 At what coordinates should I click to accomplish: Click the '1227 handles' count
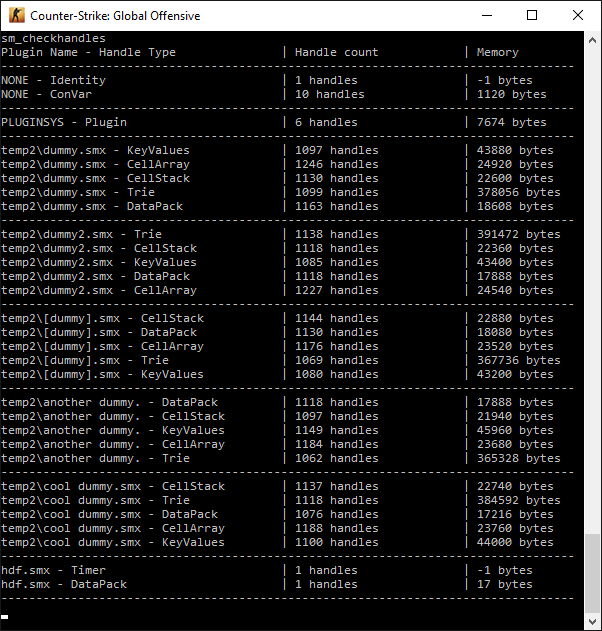click(x=337, y=291)
